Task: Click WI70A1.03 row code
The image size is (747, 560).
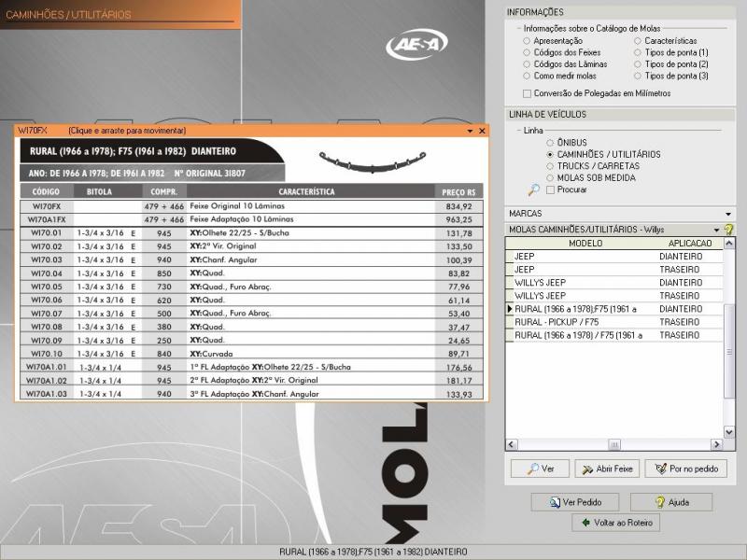Action: click(47, 394)
